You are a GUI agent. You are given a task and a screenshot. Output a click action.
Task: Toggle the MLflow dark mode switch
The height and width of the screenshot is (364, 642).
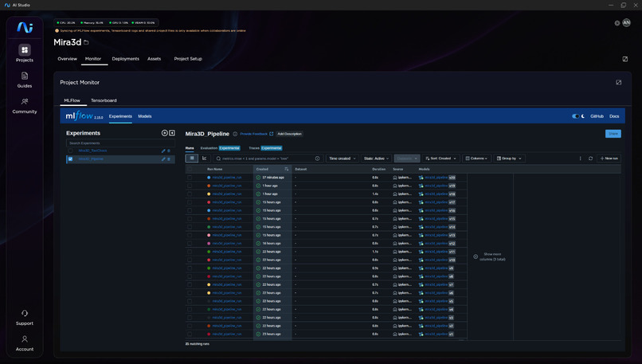(576, 116)
